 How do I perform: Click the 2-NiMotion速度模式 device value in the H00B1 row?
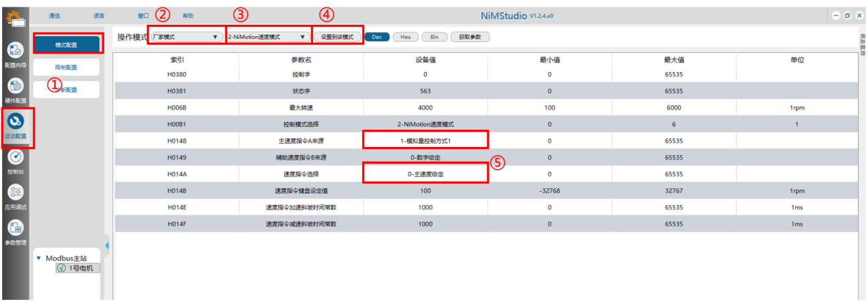coord(426,124)
